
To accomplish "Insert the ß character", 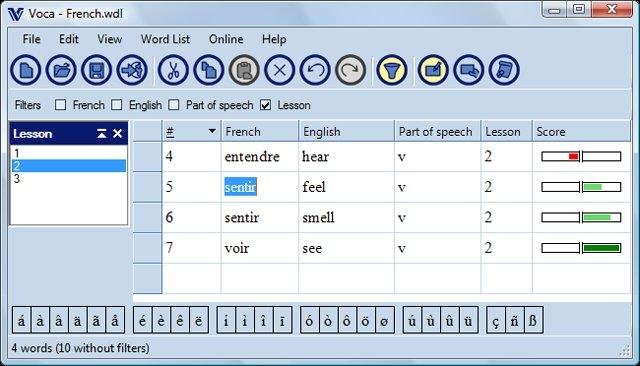I will [x=533, y=320].
